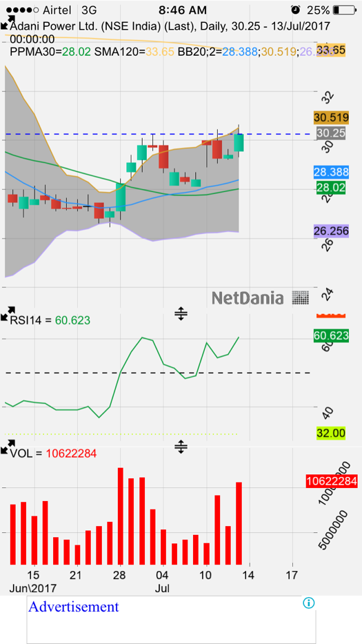The width and height of the screenshot is (362, 644).
Task: Tap the VOL = 10622284 indicator title
Action: [x=53, y=453]
